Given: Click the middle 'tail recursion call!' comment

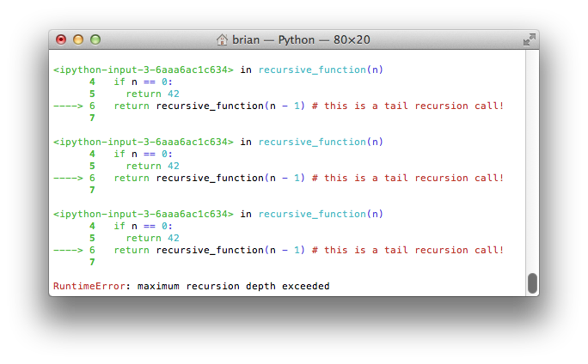Looking at the screenshot, I should (x=444, y=178).
